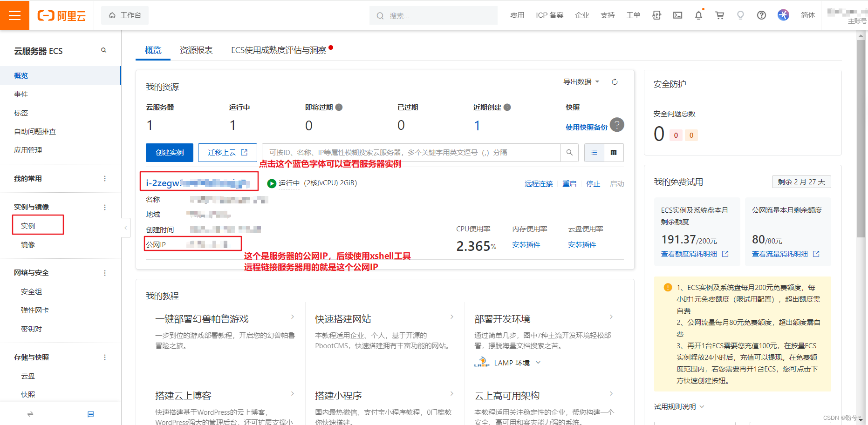The image size is (868, 425).
Task: Focus the instance search input field
Action: coord(411,153)
